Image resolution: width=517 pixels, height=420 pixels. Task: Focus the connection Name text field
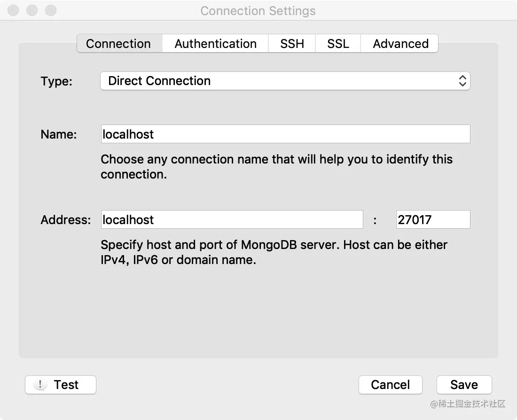point(285,134)
